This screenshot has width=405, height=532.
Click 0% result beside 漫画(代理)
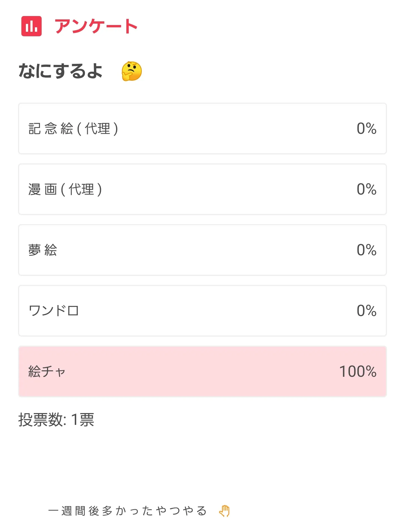pos(366,189)
